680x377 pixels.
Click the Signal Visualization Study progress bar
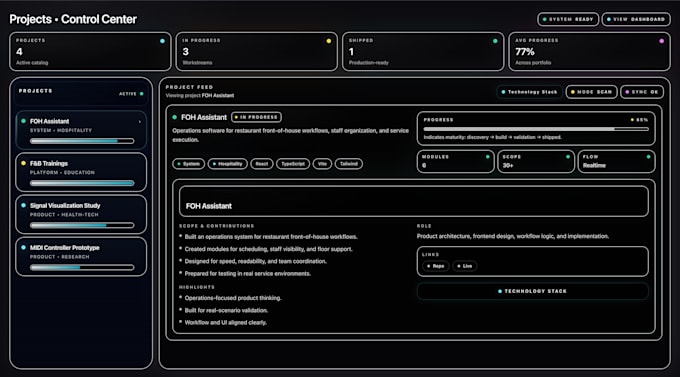tap(82, 225)
